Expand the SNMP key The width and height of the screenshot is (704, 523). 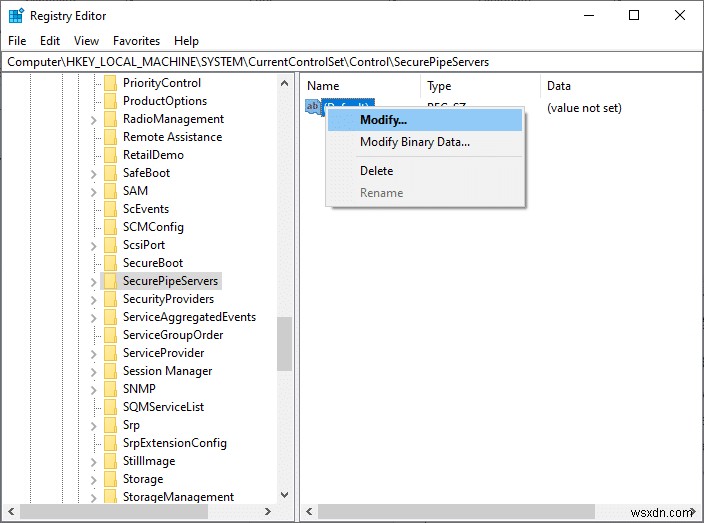[x=93, y=390]
